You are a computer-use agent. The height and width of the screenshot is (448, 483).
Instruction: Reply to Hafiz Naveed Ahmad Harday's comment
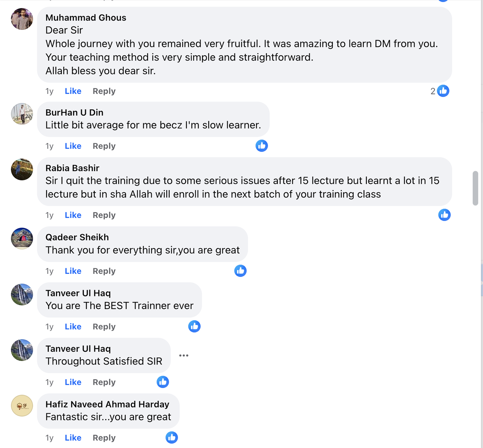[x=104, y=438]
